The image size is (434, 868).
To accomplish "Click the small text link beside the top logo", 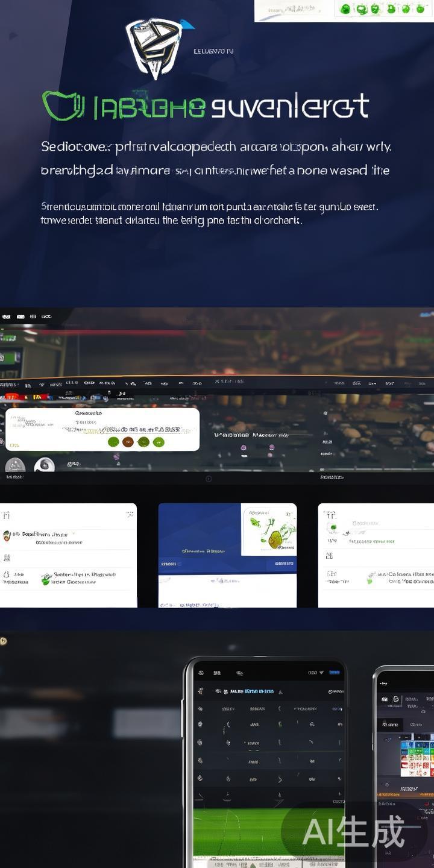I will coord(213,51).
